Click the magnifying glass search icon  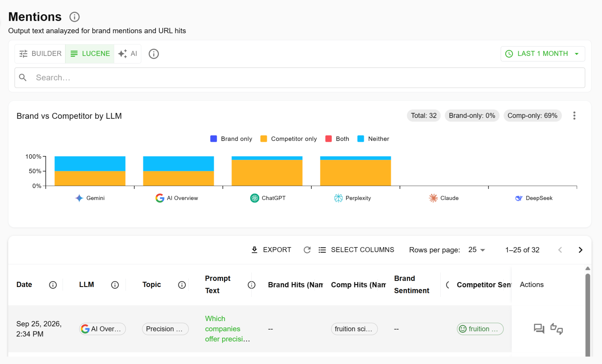(23, 78)
